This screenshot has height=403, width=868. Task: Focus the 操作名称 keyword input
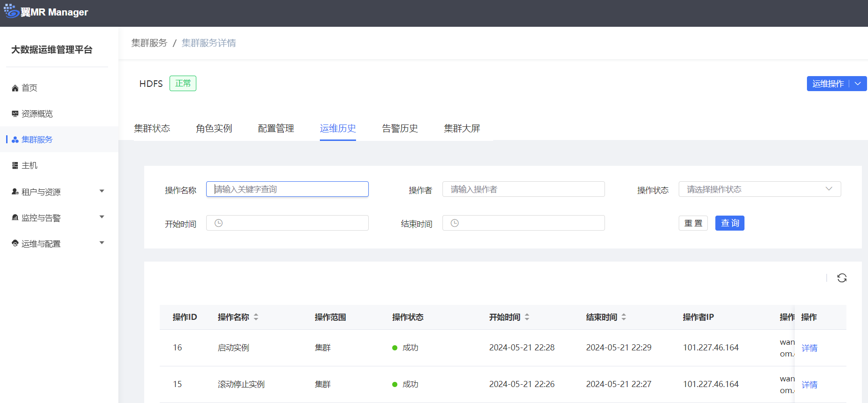(287, 189)
